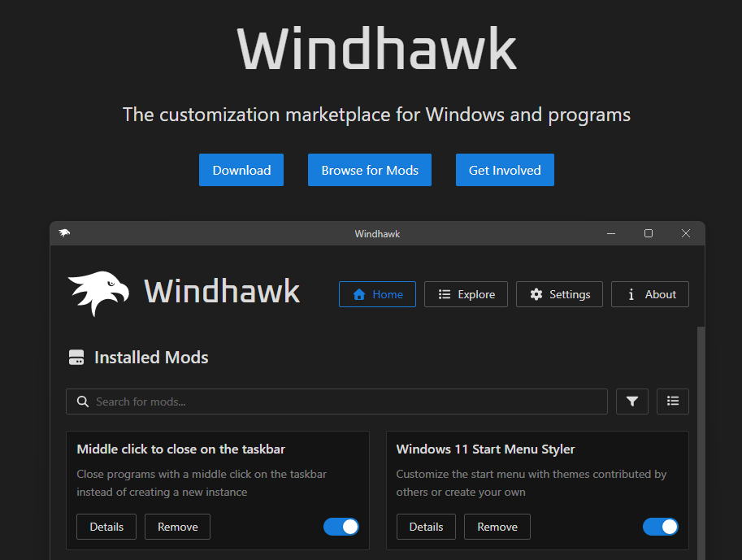The image size is (742, 560).
Task: Focus the Search for mods field
Action: [x=337, y=402]
